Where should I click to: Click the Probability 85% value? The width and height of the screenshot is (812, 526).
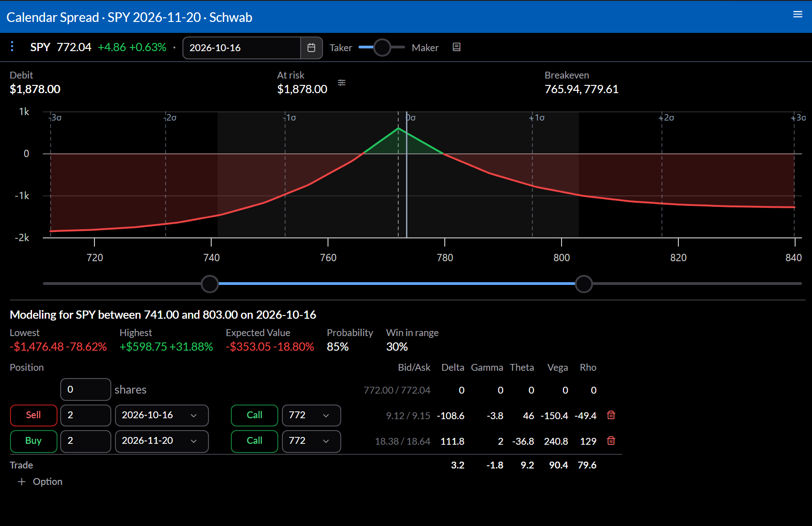coord(338,347)
